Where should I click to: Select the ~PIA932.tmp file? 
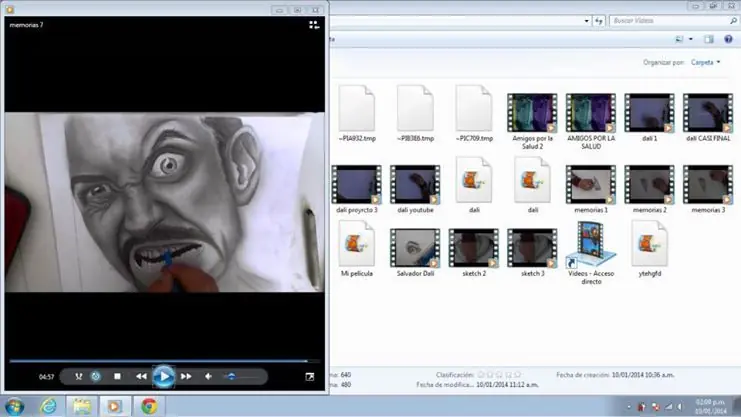[357, 113]
